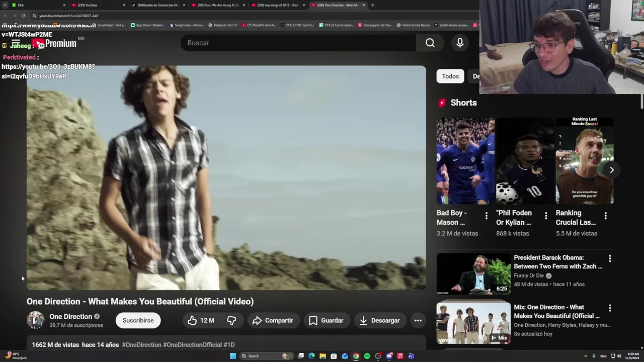
Task: Click into the Buscar search field
Action: (x=299, y=43)
